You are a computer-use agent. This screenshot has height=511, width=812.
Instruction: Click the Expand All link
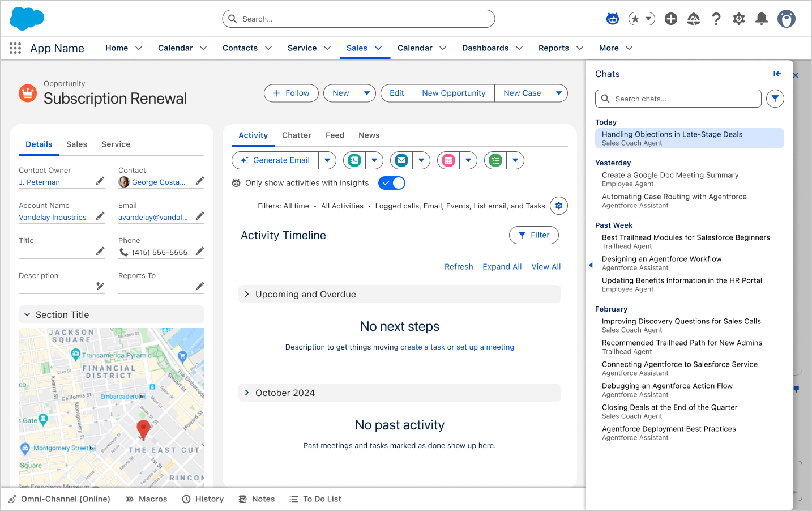[502, 267]
